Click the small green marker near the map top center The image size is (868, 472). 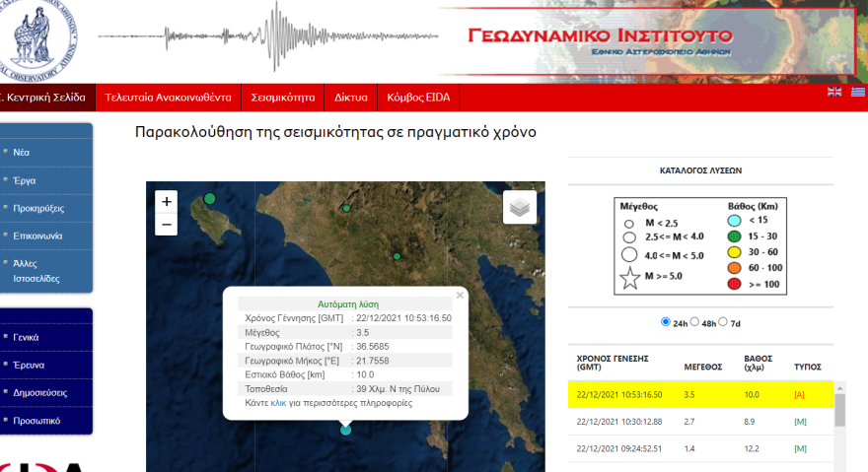pyautogui.click(x=346, y=209)
